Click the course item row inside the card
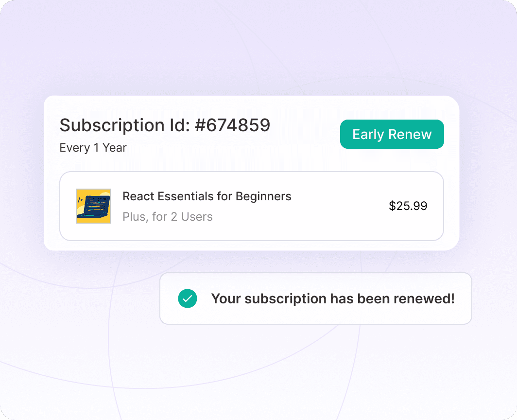This screenshot has width=517, height=420. pos(252,206)
